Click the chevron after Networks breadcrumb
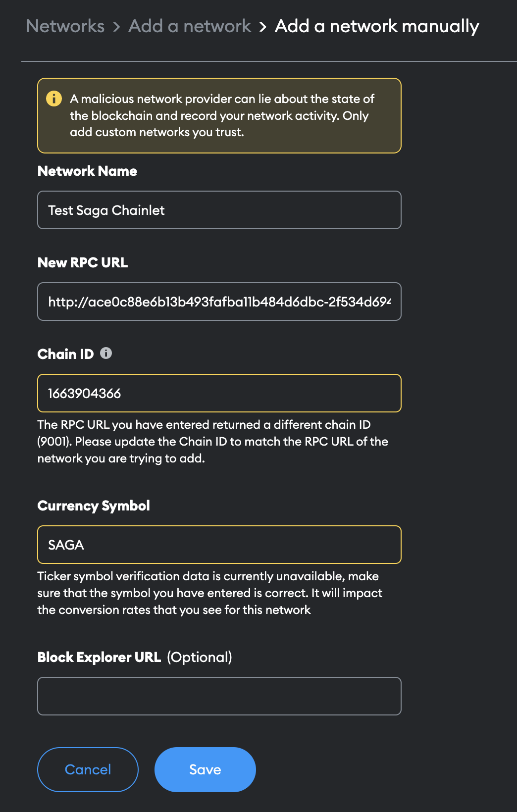This screenshot has width=517, height=812. click(116, 27)
